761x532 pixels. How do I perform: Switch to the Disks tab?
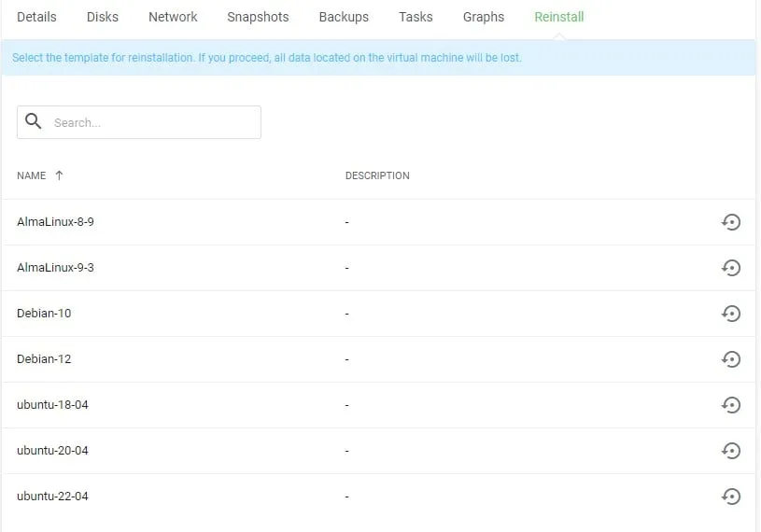(x=103, y=17)
